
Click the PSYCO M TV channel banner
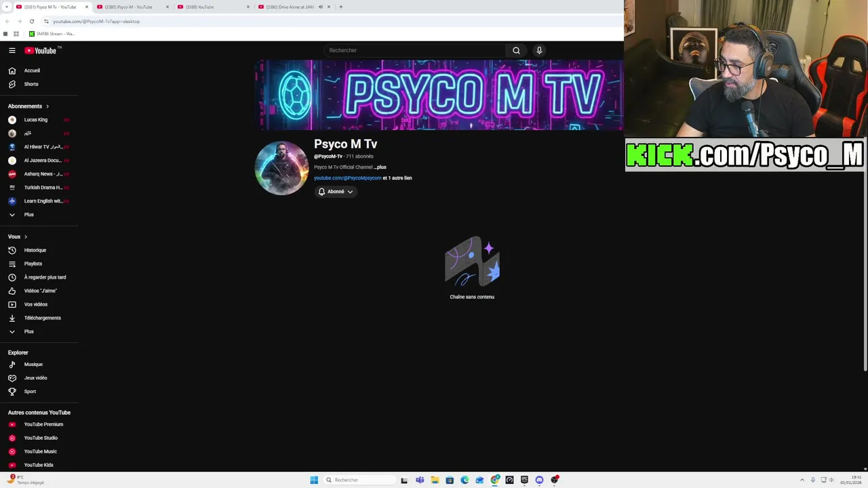(439, 95)
